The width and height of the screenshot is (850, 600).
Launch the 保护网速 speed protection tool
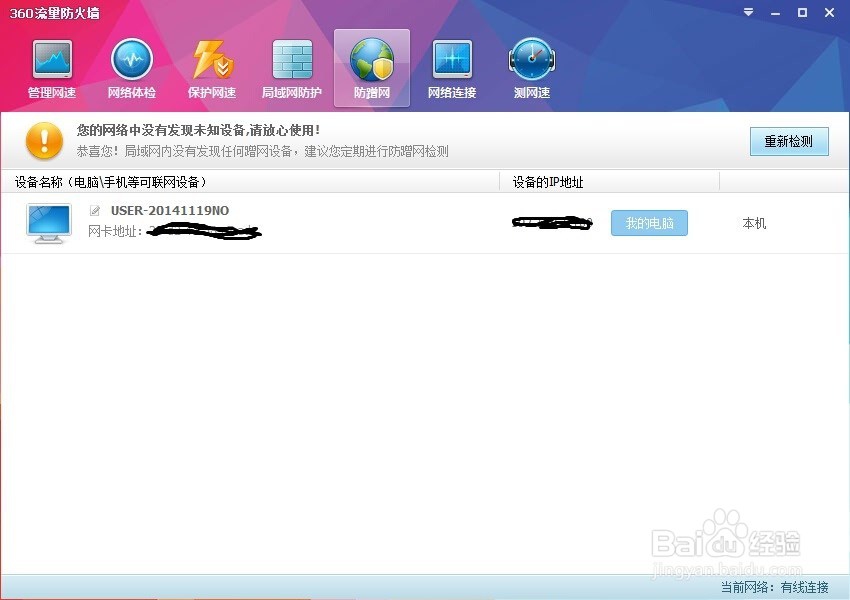[x=211, y=66]
